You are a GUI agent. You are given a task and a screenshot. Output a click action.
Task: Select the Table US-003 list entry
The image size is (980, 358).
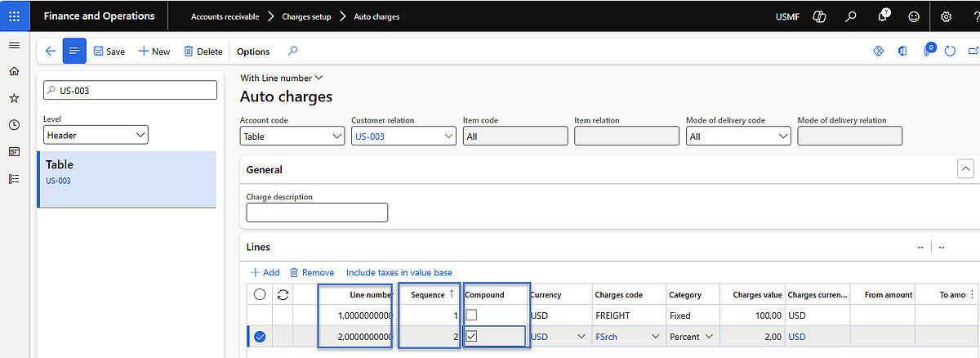pos(127,179)
